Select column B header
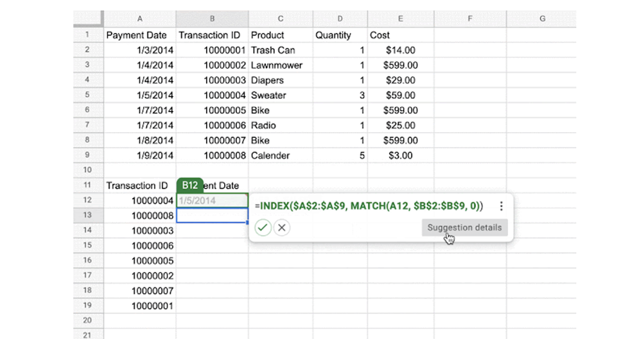 point(212,19)
